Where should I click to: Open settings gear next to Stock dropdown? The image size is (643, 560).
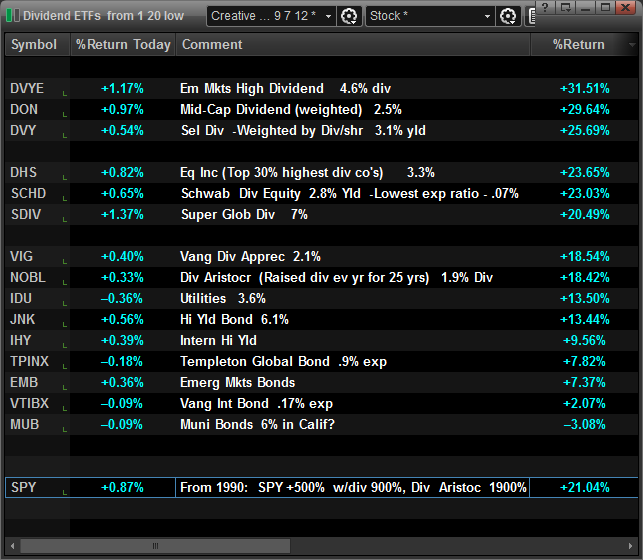coord(508,16)
